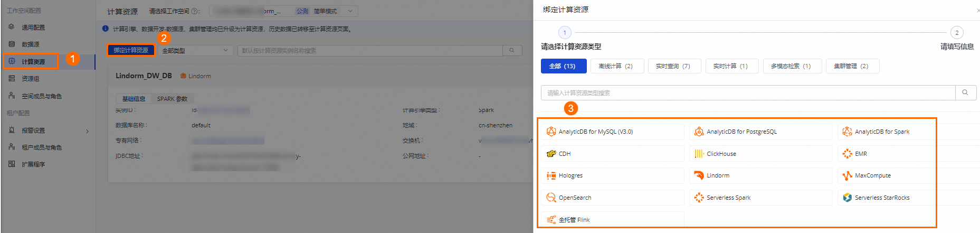Click the 计算资源 chip icon

point(12,61)
